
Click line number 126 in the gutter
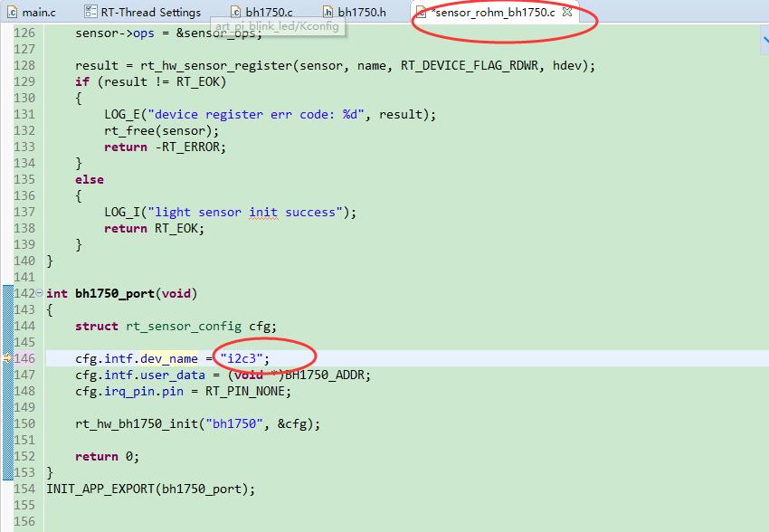(x=24, y=33)
